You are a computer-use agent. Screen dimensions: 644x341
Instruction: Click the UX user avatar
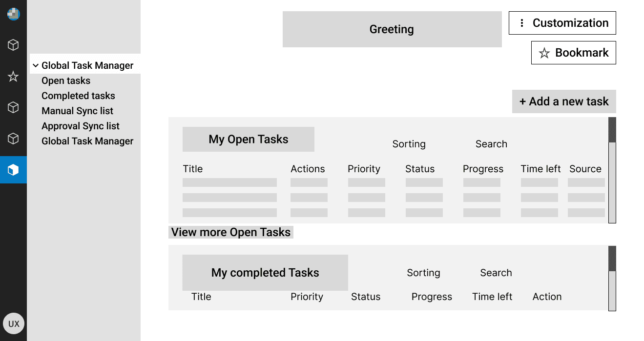[x=14, y=323]
